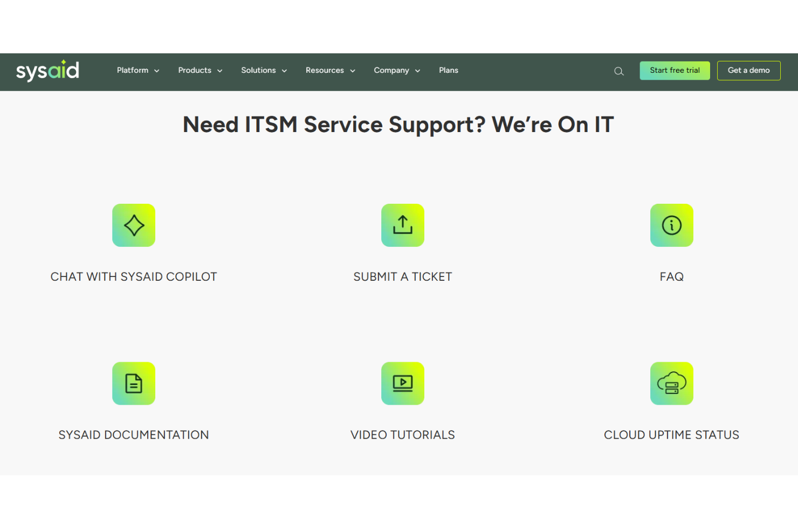The width and height of the screenshot is (798, 532).
Task: Open the Cloud Uptime Status link
Action: tap(672, 435)
